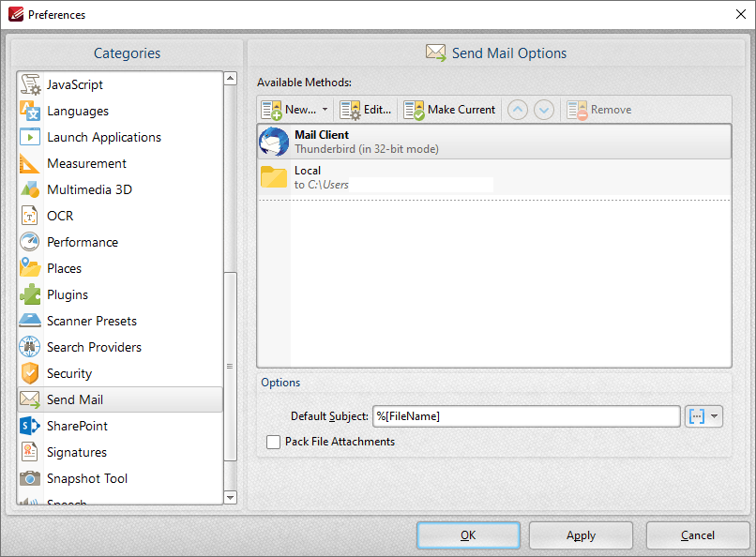This screenshot has height=557, width=756.
Task: Click Edit method toolbar button
Action: click(366, 110)
